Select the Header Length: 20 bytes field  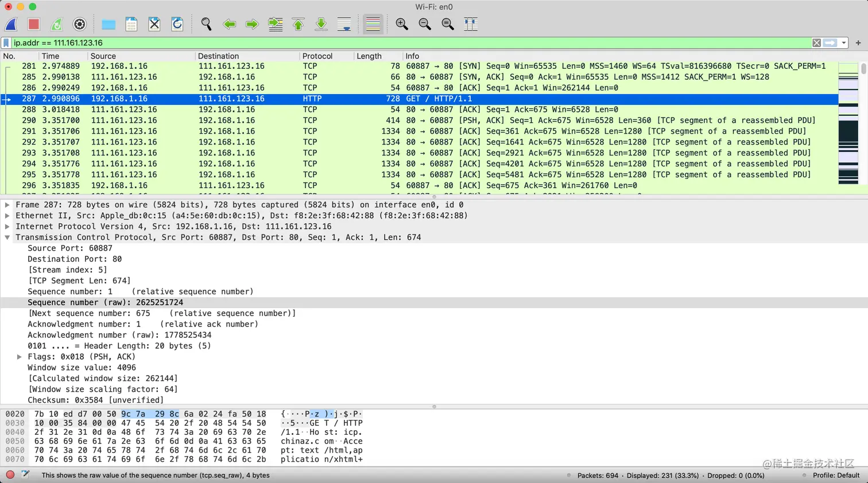[119, 346]
